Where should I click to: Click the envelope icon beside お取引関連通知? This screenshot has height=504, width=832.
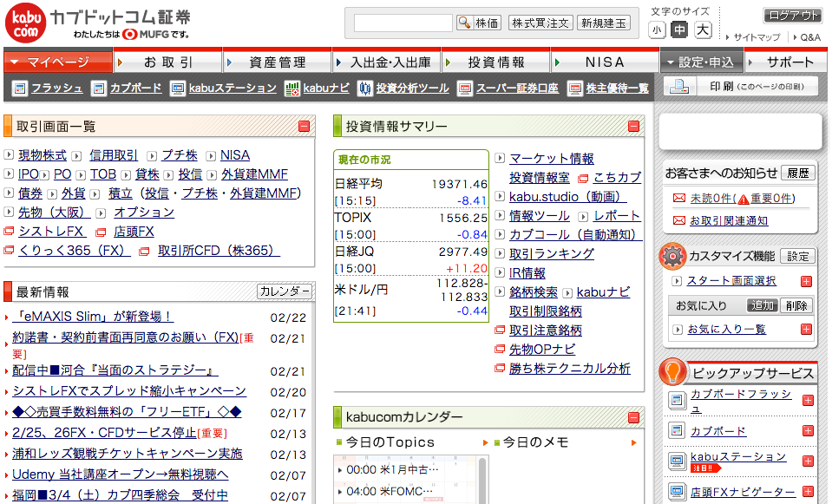(x=679, y=220)
